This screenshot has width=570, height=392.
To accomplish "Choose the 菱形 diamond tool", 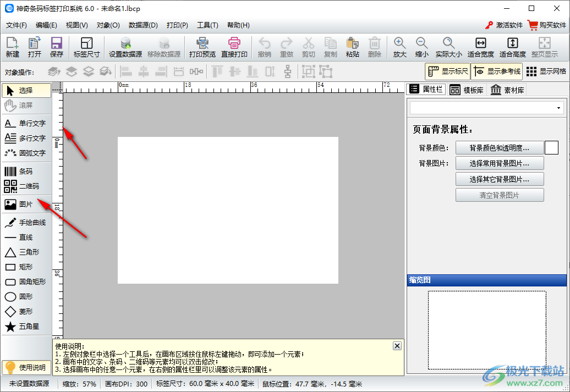I will coord(26,312).
